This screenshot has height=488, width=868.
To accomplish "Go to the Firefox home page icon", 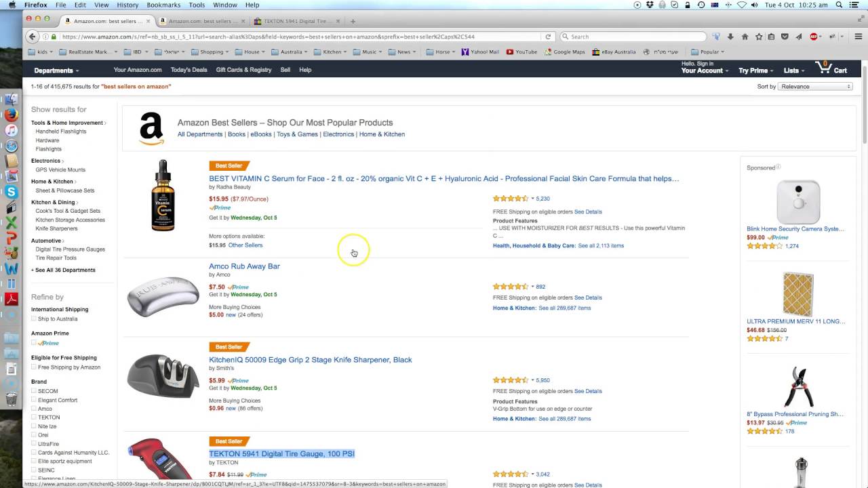I will tap(745, 37).
